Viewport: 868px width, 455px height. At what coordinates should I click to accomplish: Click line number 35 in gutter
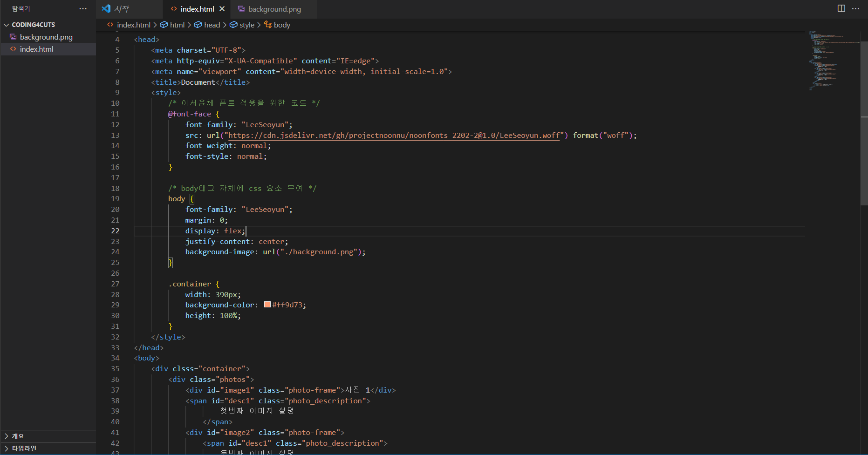(115, 369)
